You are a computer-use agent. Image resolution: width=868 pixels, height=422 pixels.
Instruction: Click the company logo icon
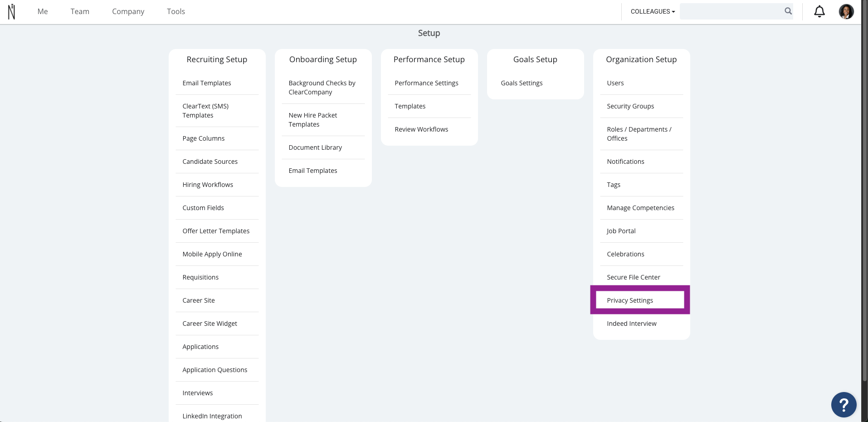click(12, 11)
